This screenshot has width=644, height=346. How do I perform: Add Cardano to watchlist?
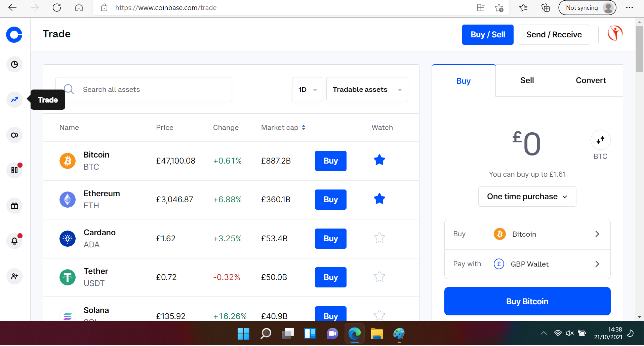pos(379,238)
